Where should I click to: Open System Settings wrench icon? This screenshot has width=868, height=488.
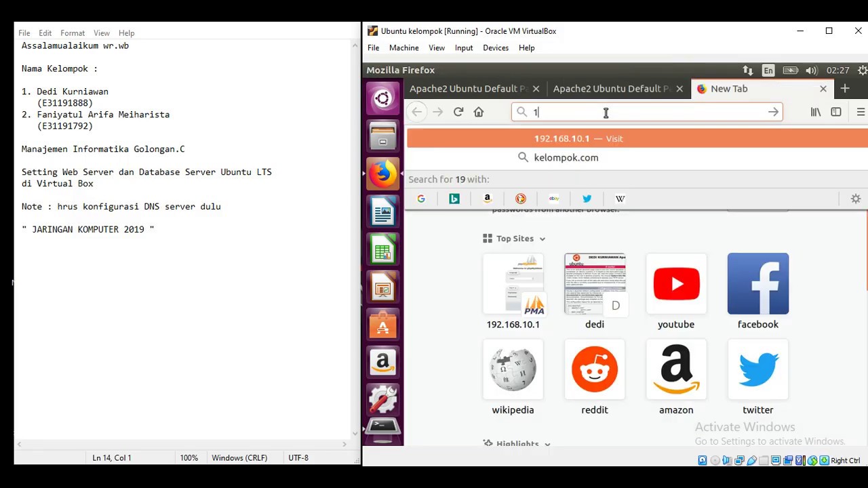pyautogui.click(x=382, y=401)
